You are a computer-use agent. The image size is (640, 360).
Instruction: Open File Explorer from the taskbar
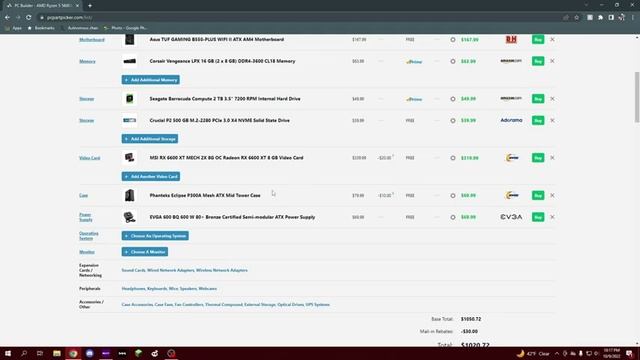pos(57,353)
